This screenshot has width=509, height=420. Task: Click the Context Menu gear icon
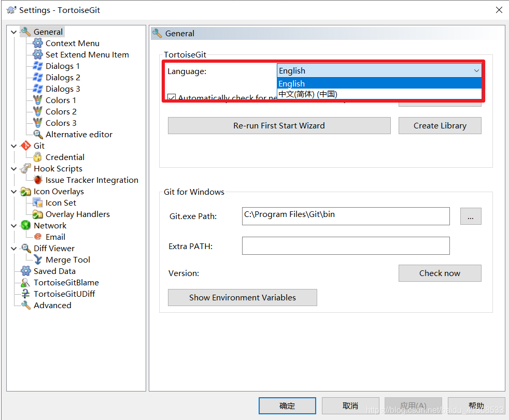point(38,43)
